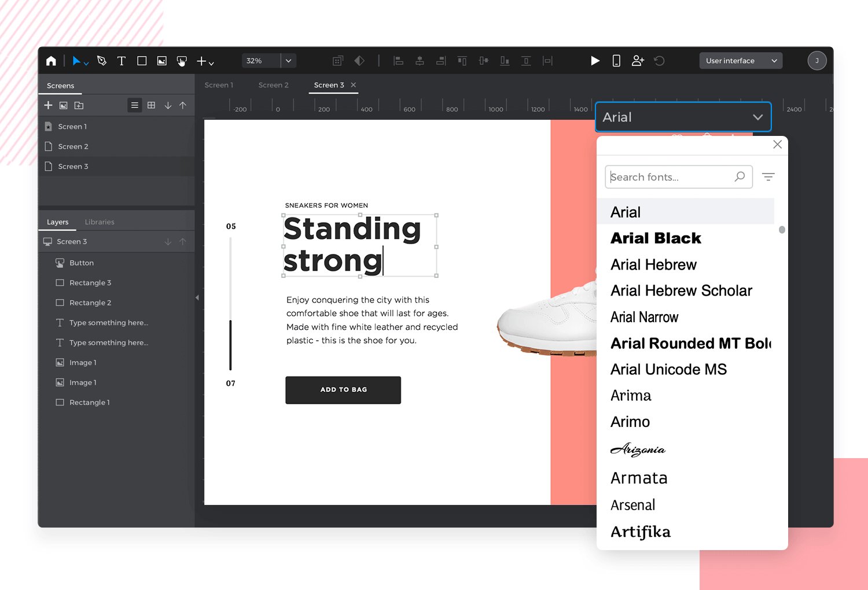868x590 pixels.
Task: Open the Arial font family dropdown
Action: (683, 117)
